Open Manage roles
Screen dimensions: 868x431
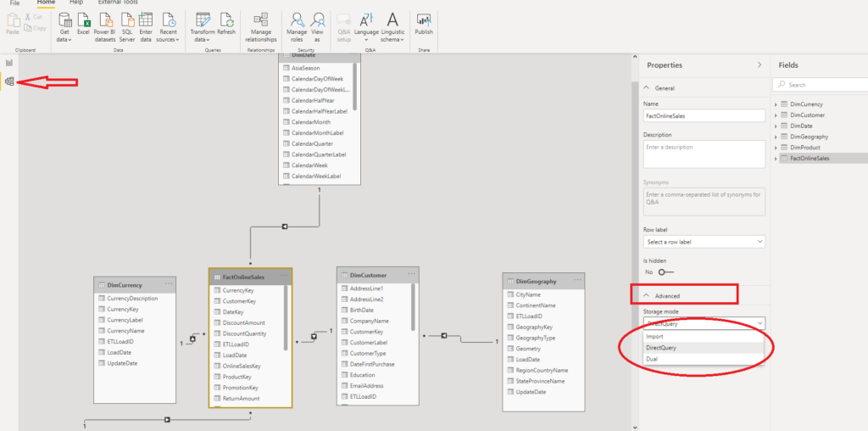click(x=297, y=28)
